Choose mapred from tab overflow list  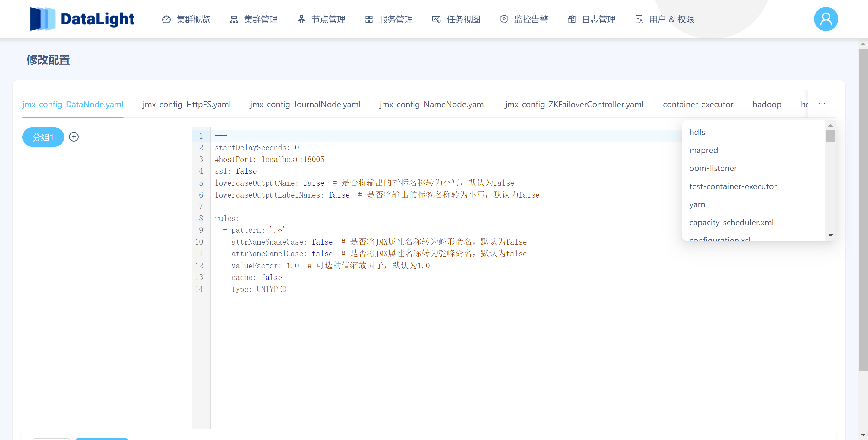753,150
